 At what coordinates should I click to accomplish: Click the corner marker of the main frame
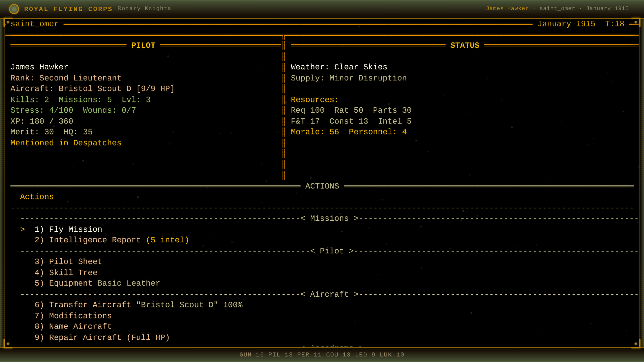(8, 22)
